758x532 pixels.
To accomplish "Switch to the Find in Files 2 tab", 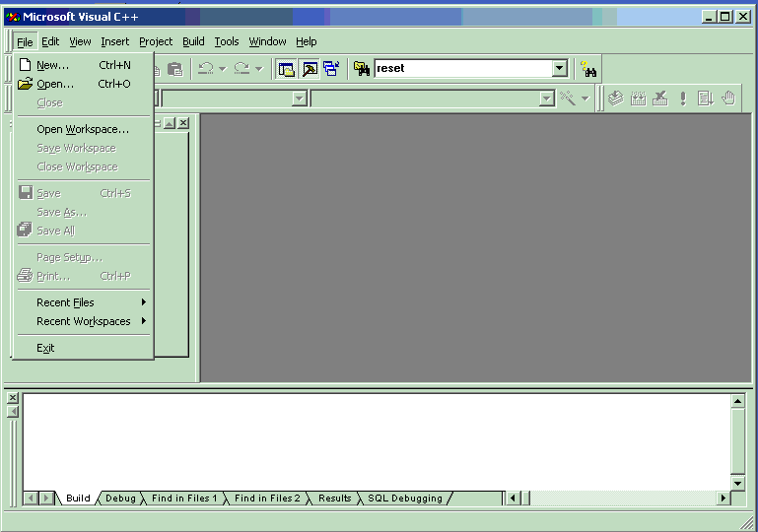I will coord(267,499).
